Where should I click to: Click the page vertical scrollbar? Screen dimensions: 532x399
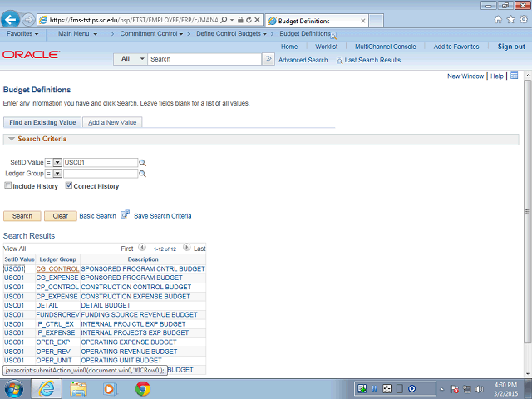pyautogui.click(x=527, y=211)
